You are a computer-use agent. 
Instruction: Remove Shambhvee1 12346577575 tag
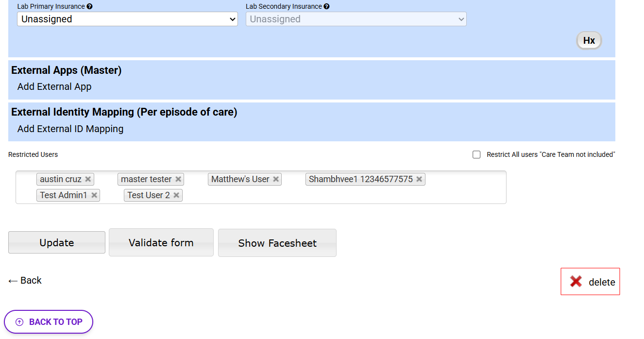[x=419, y=179]
